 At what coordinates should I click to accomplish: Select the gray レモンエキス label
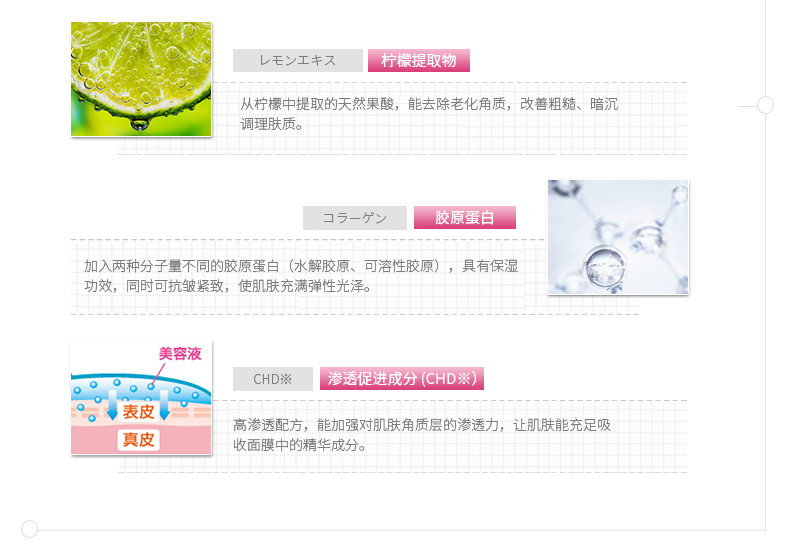point(298,60)
